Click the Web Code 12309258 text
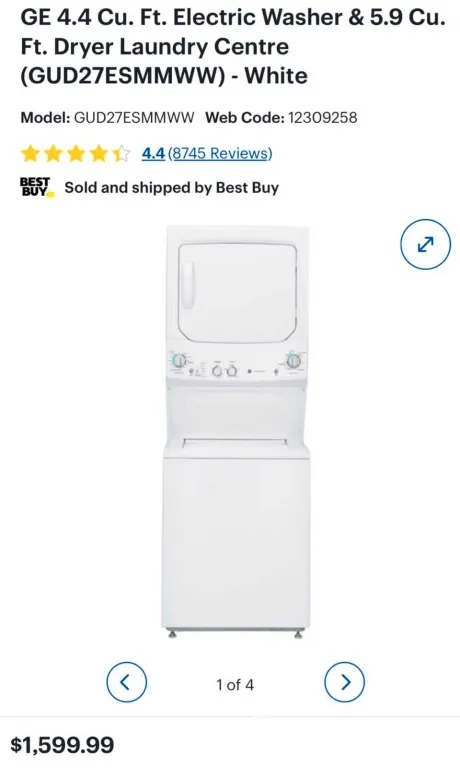This screenshot has width=460, height=768. pos(281,118)
